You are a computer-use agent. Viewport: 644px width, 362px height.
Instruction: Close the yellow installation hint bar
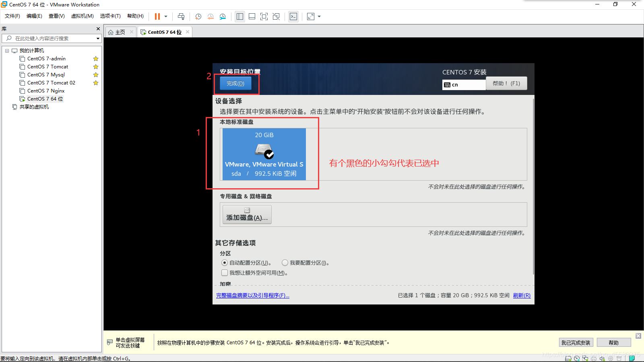[x=638, y=336]
